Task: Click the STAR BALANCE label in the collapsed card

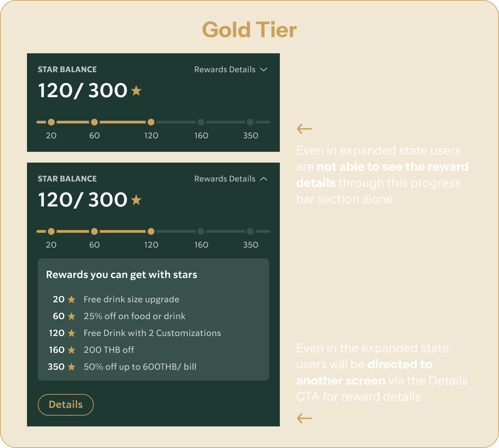Action: [x=67, y=69]
